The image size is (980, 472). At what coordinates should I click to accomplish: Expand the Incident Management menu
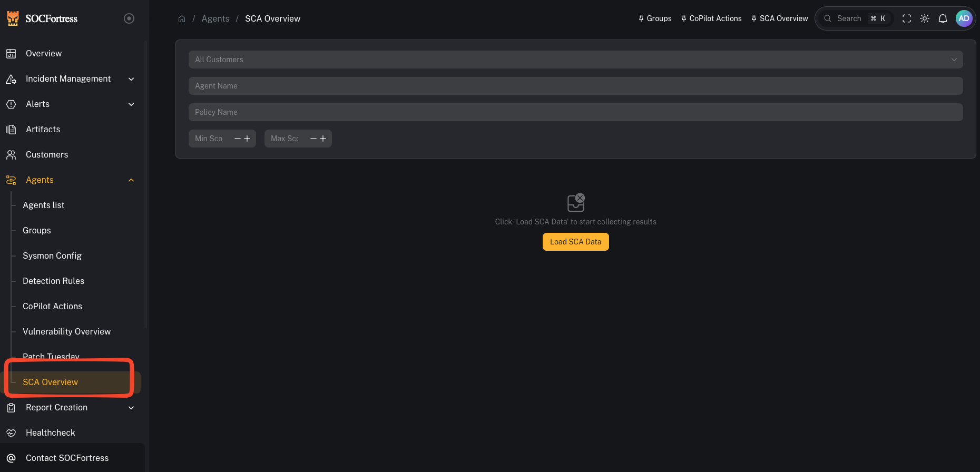(131, 78)
